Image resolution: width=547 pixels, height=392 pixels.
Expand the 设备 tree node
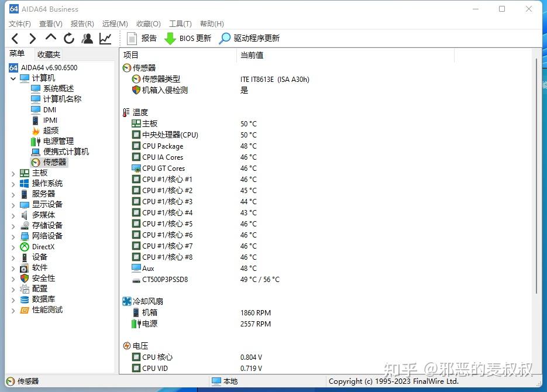click(x=13, y=258)
